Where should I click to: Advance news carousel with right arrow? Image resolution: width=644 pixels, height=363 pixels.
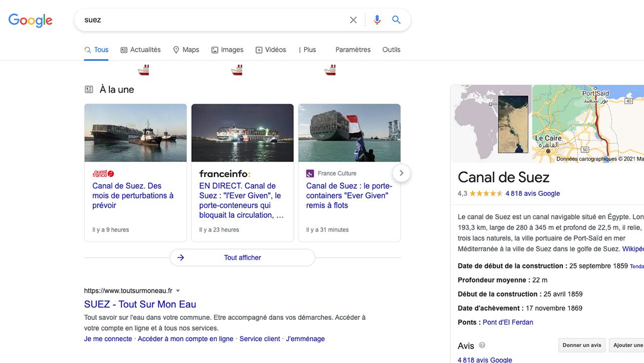[401, 173]
